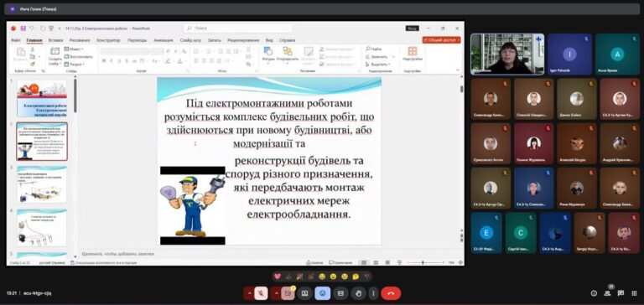This screenshot has width=644, height=305.
Task: Leave the call with red button
Action: [391, 293]
